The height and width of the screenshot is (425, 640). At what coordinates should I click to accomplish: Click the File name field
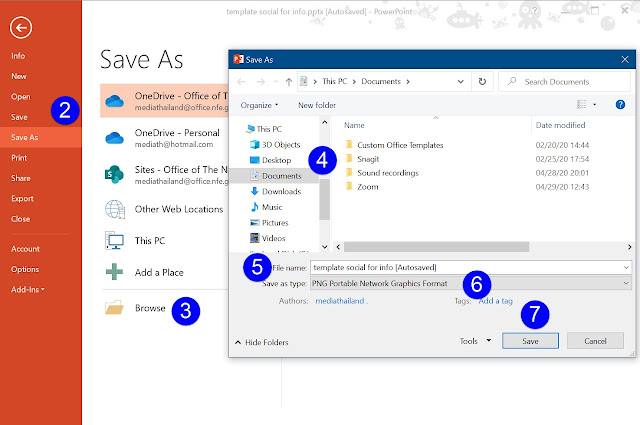click(471, 267)
